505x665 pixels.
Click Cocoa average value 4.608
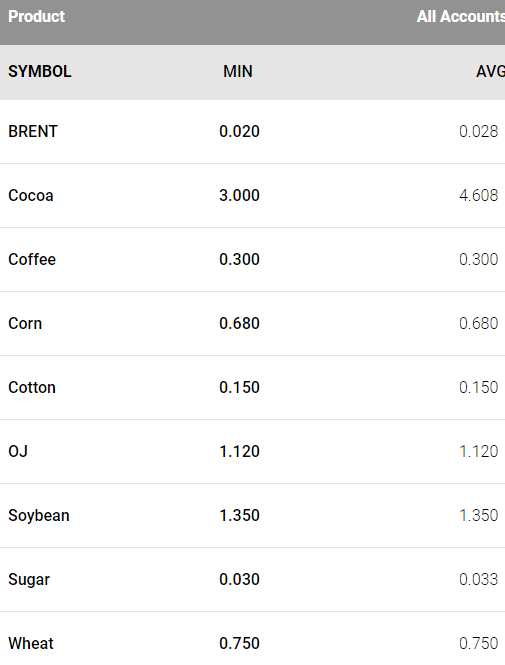(x=478, y=196)
